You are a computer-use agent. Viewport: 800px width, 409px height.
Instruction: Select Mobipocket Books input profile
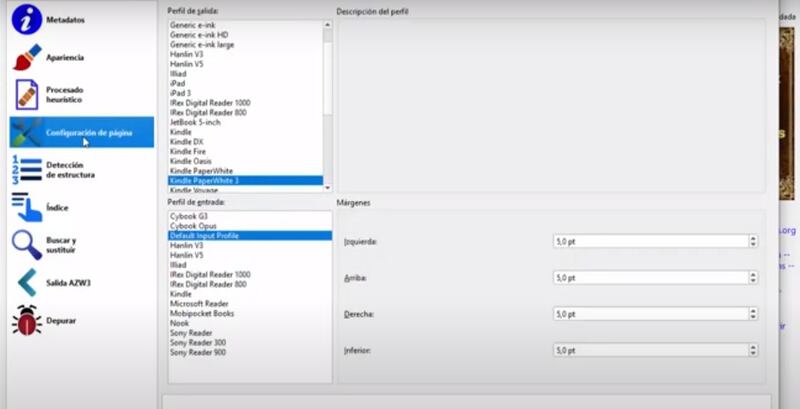point(201,313)
